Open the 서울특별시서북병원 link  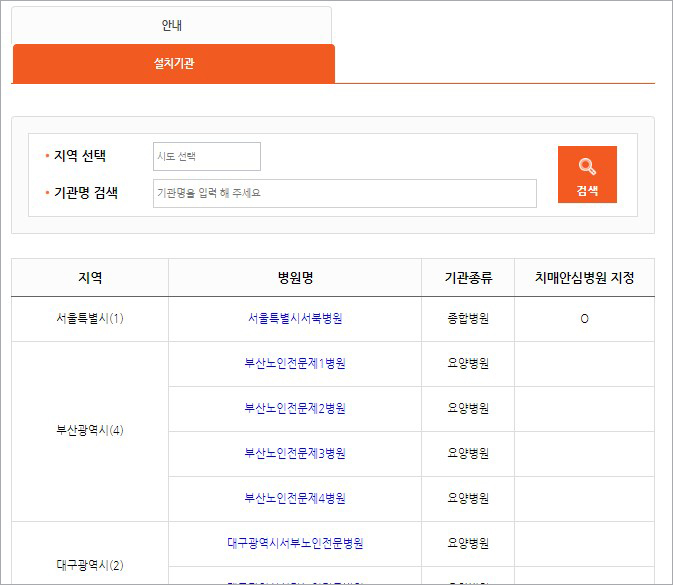point(295,318)
